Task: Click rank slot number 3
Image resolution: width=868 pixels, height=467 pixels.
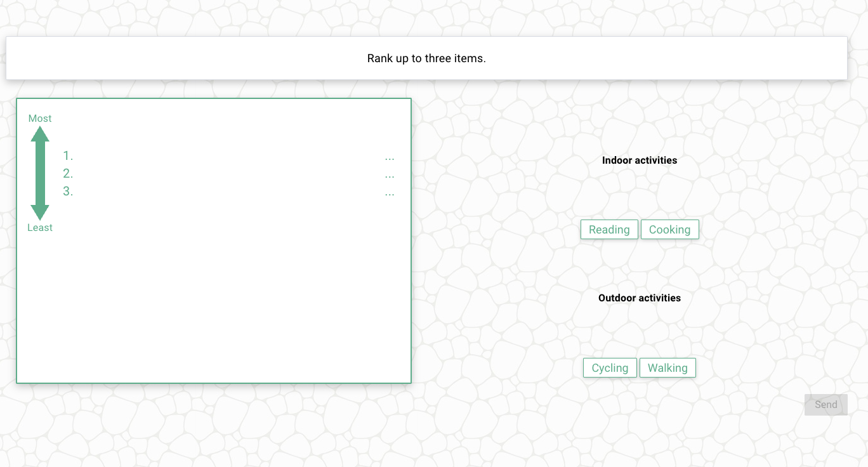Action: [x=68, y=192]
